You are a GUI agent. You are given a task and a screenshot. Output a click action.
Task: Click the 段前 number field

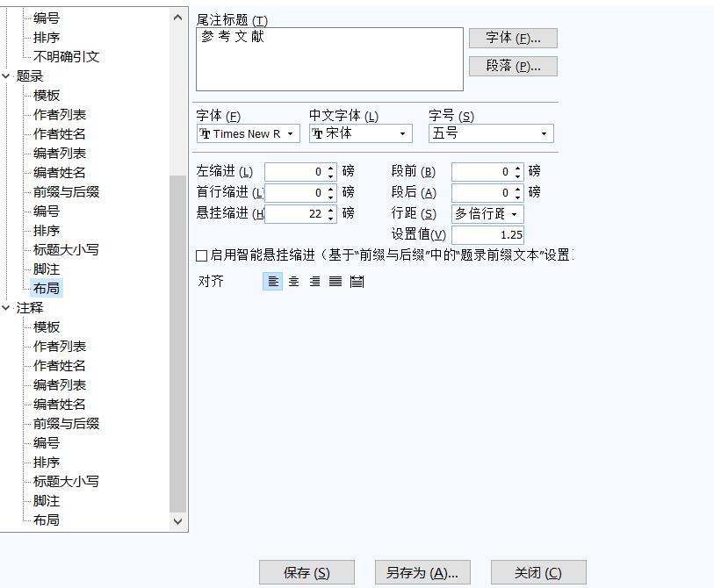click(x=482, y=172)
